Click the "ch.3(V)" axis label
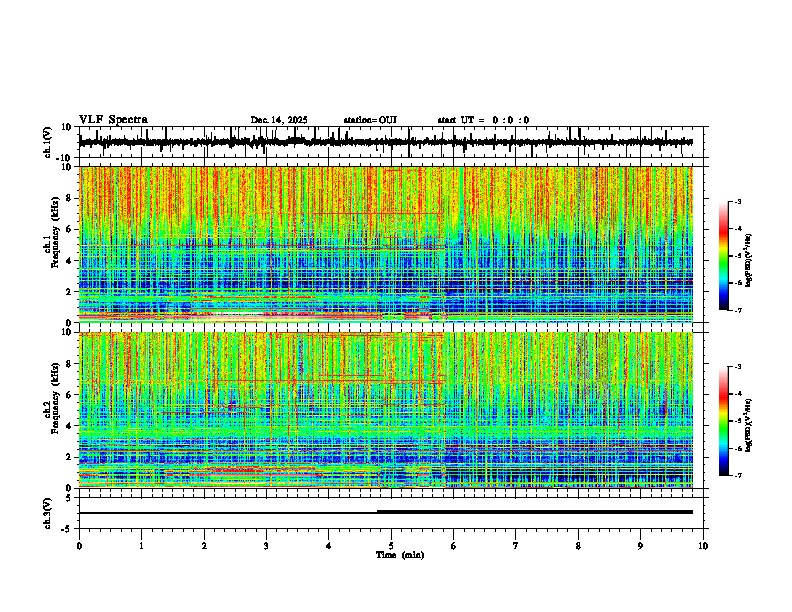Screen dimensions: 792x612 [x=48, y=513]
